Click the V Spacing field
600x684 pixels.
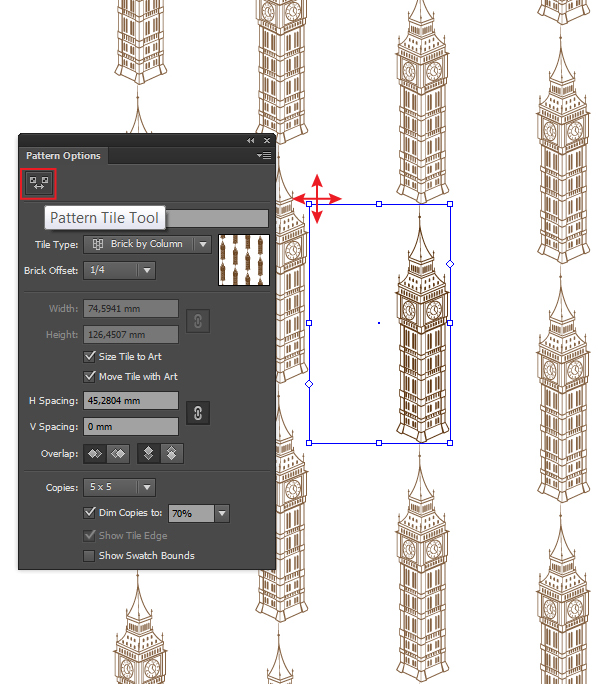(131, 427)
